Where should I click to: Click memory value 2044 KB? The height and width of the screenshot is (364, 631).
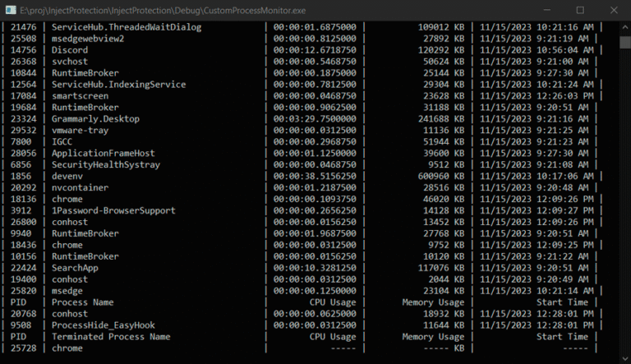tap(446, 279)
